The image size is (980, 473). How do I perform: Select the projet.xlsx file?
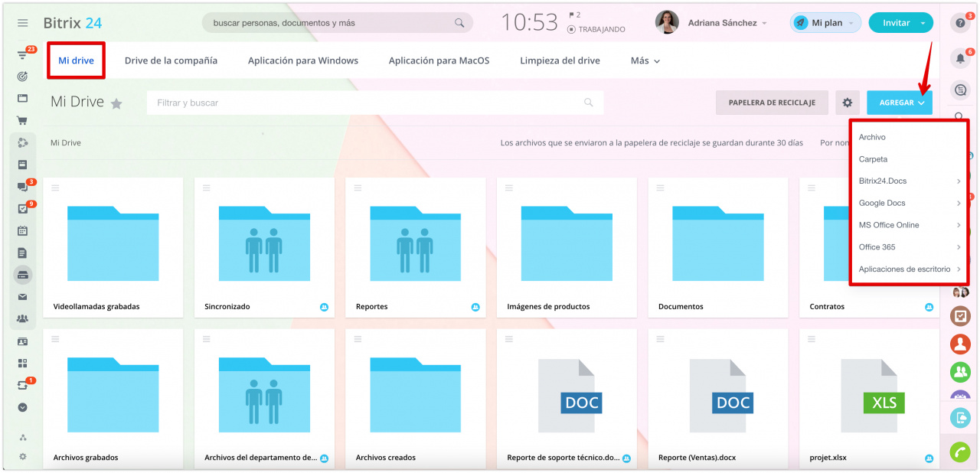(x=870, y=399)
